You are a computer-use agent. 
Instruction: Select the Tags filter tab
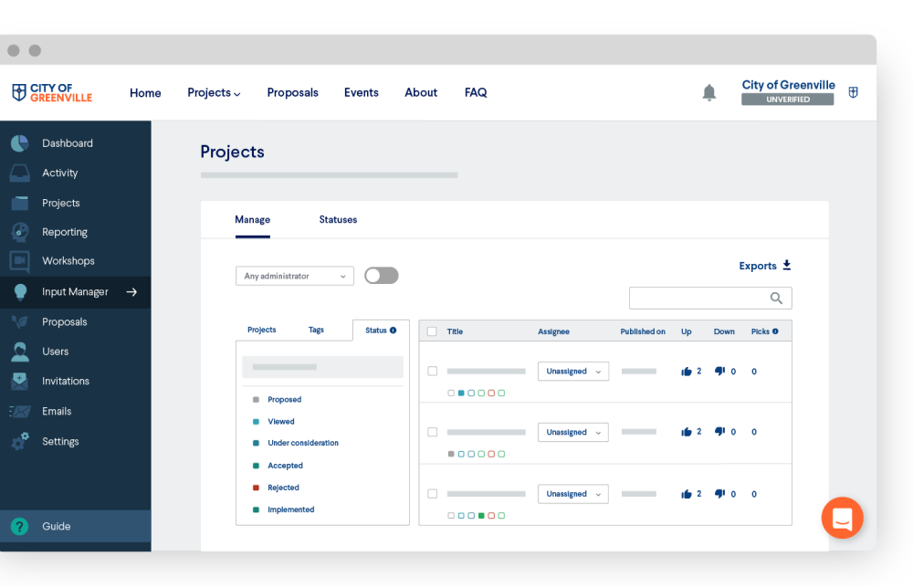pos(316,331)
